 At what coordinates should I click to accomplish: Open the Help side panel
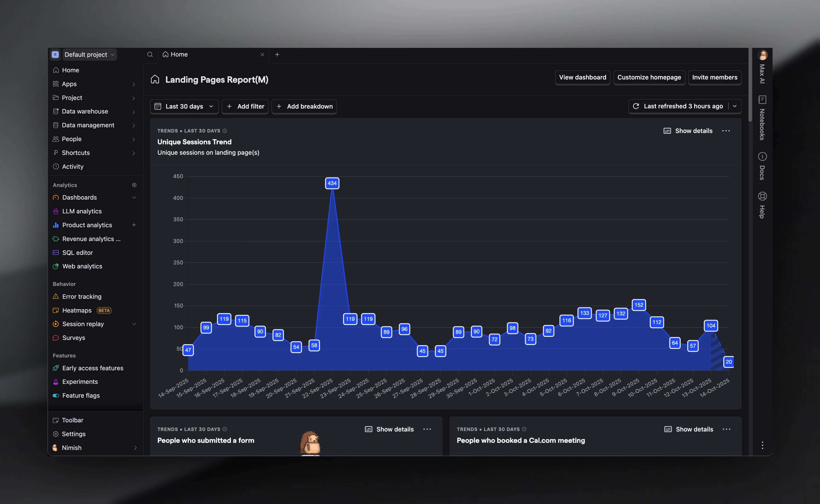(762, 205)
